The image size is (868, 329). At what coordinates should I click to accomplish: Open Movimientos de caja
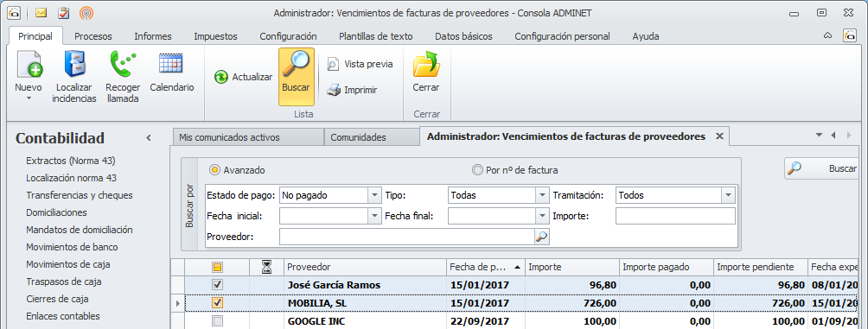68,264
